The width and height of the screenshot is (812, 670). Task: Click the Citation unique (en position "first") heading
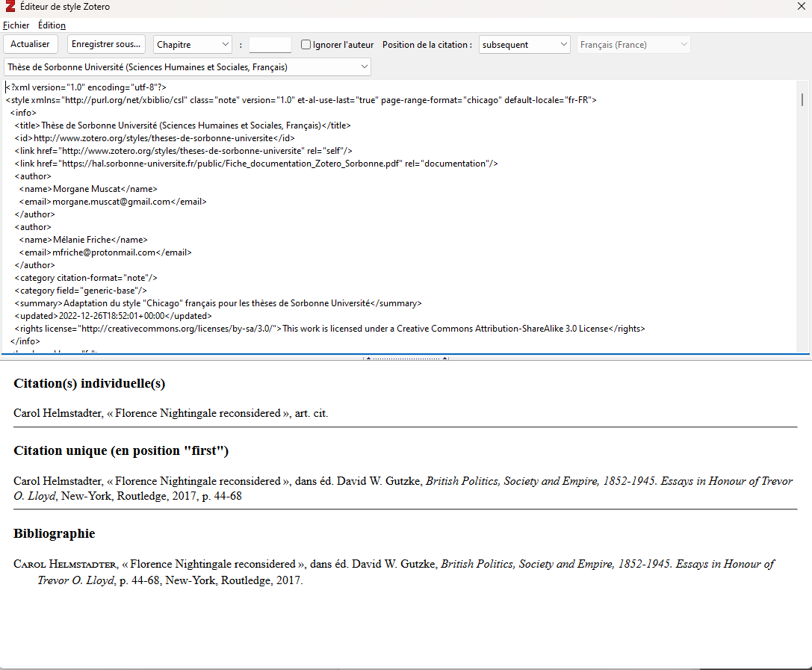[121, 450]
